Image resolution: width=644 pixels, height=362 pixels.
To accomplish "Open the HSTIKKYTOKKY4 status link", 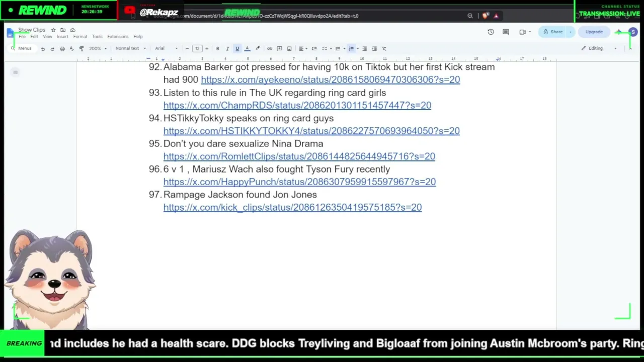I will tap(311, 131).
